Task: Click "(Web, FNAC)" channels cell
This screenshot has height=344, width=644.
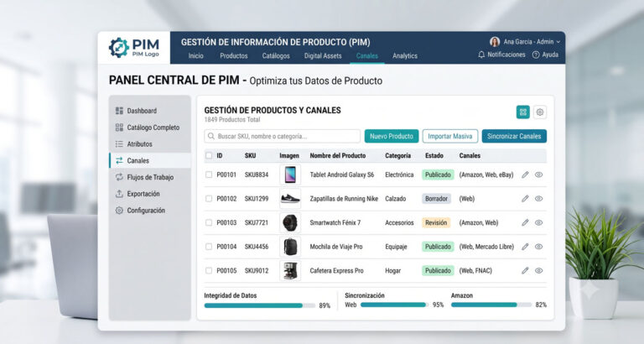Action: pyautogui.click(x=475, y=270)
